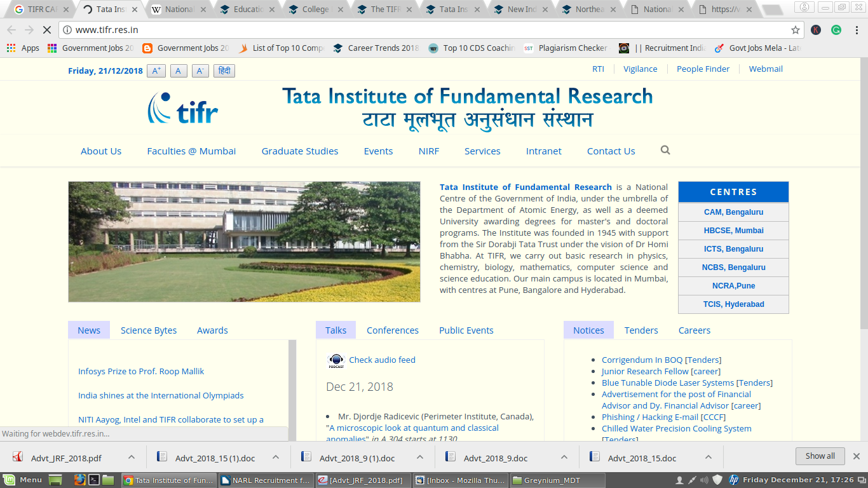Click the HP icon in system tray
This screenshot has width=868, height=488.
tap(733, 480)
